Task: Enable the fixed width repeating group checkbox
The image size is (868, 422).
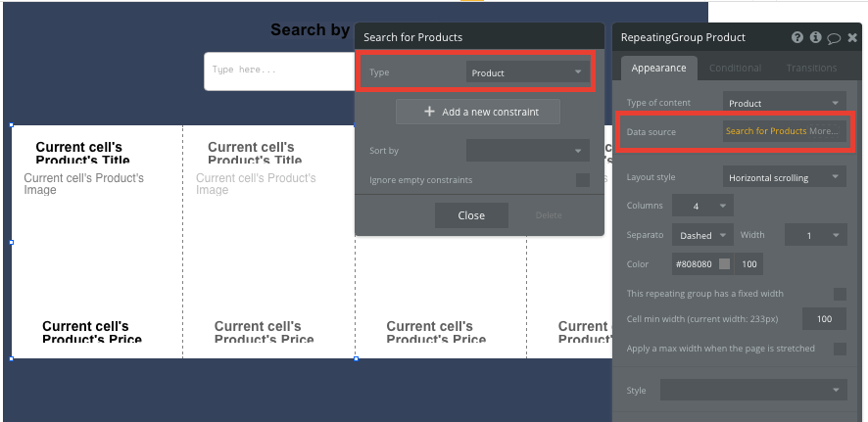Action: click(840, 294)
